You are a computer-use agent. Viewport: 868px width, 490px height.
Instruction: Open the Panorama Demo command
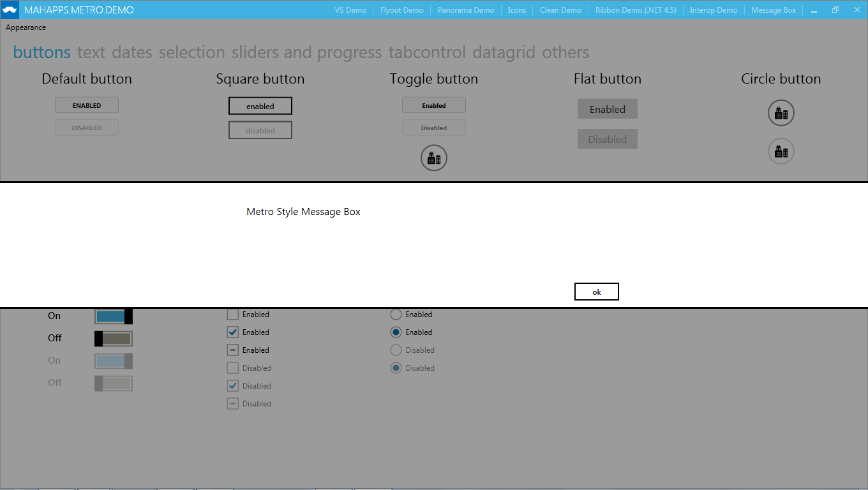(466, 10)
